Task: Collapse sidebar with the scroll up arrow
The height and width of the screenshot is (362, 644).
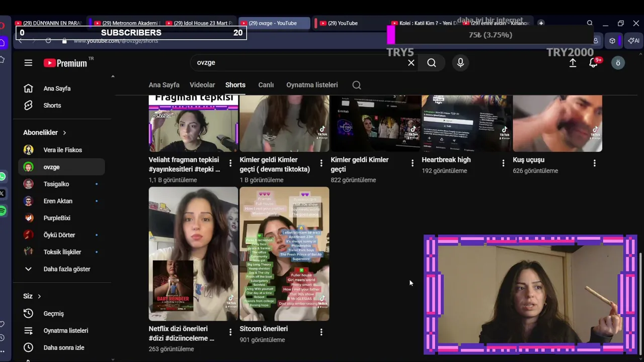Action: coord(113,76)
